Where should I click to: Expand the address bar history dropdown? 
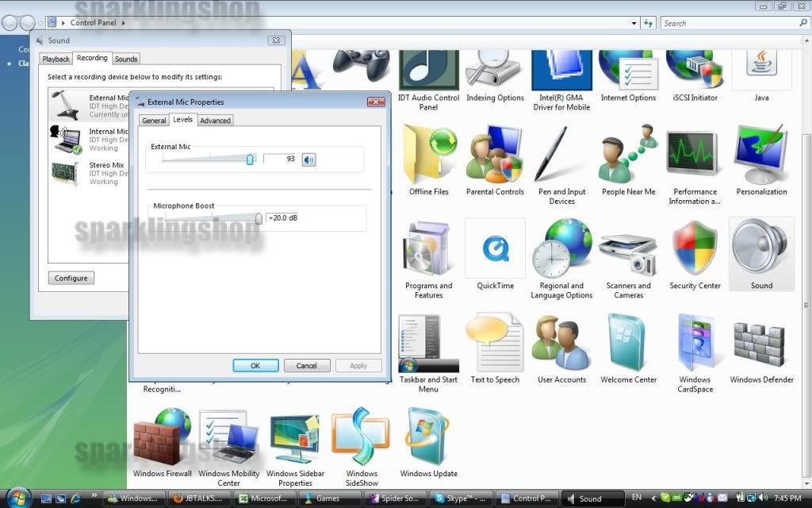(634, 23)
